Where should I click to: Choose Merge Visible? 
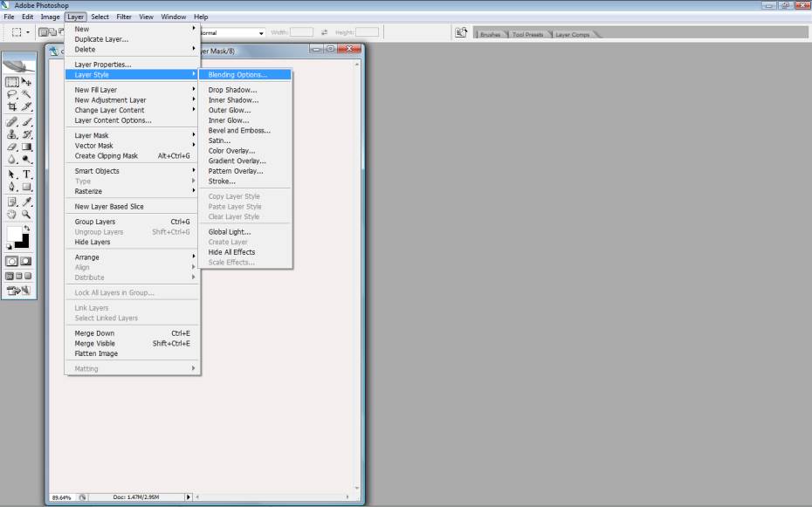tap(132, 344)
